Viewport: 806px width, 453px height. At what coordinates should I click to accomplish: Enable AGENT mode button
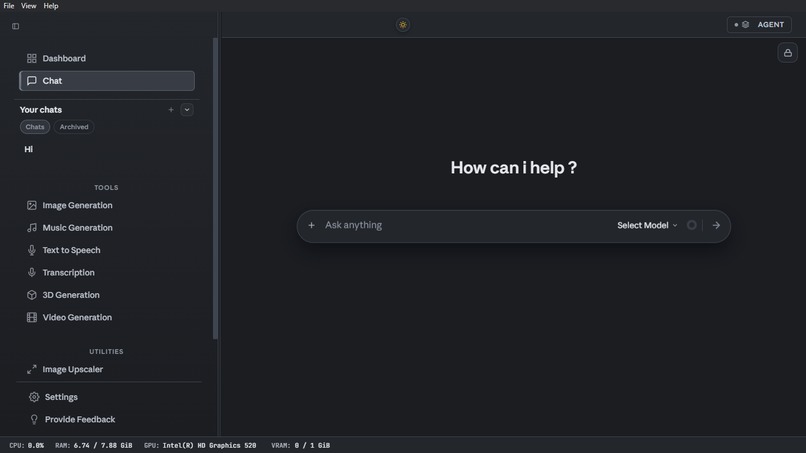(759, 25)
